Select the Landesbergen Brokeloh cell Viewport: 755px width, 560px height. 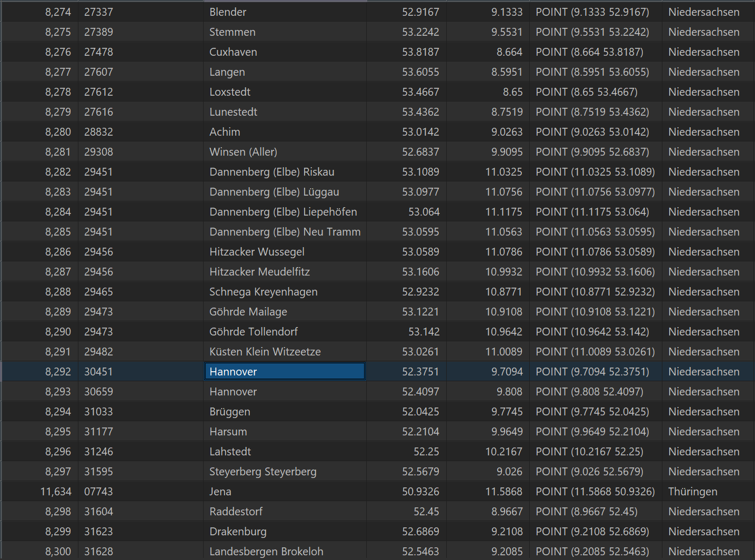(266, 552)
